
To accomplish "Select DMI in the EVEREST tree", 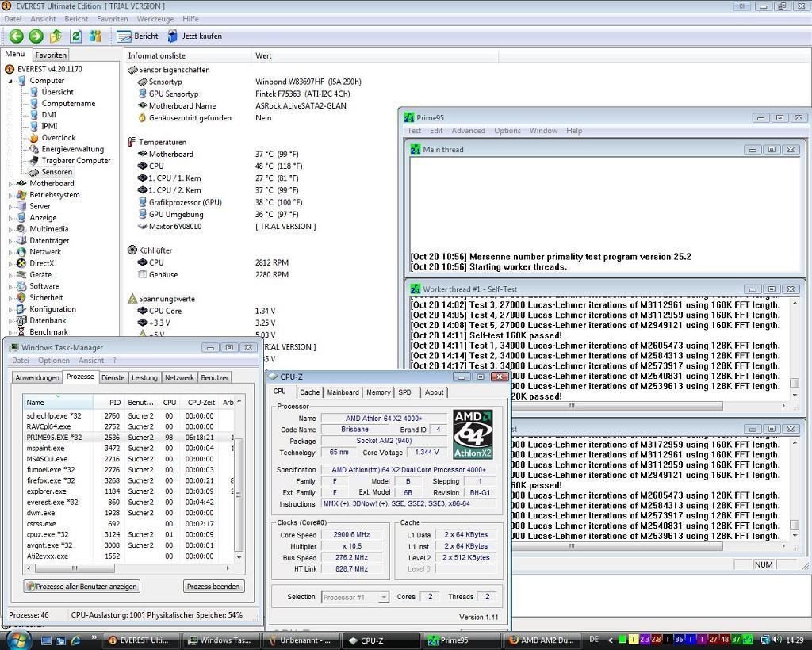I will [48, 114].
